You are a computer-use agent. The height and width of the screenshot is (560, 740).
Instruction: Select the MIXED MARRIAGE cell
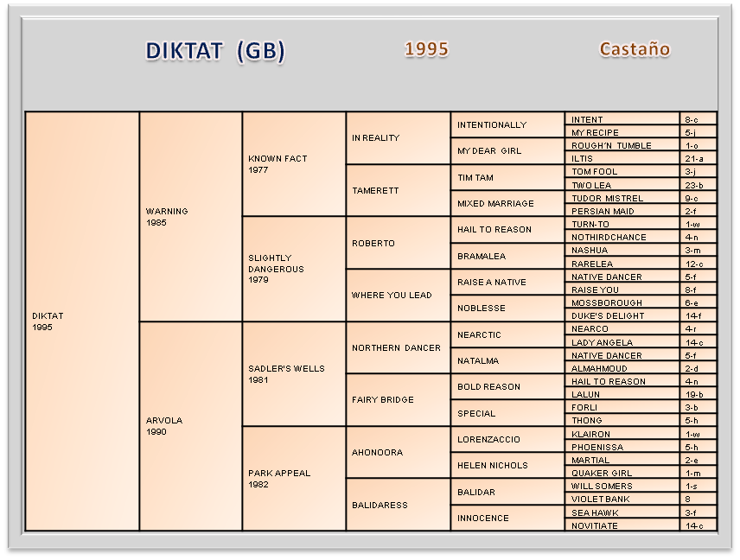(x=507, y=204)
